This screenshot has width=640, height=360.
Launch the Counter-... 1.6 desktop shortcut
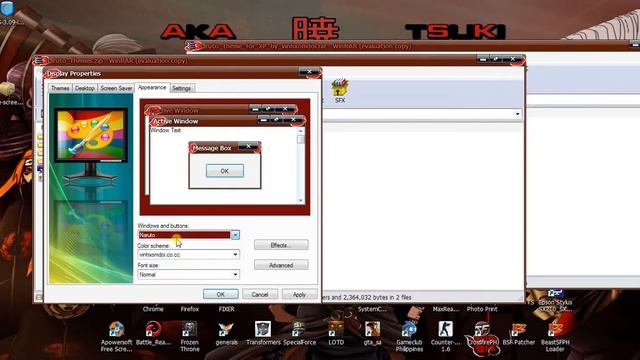[445, 337]
